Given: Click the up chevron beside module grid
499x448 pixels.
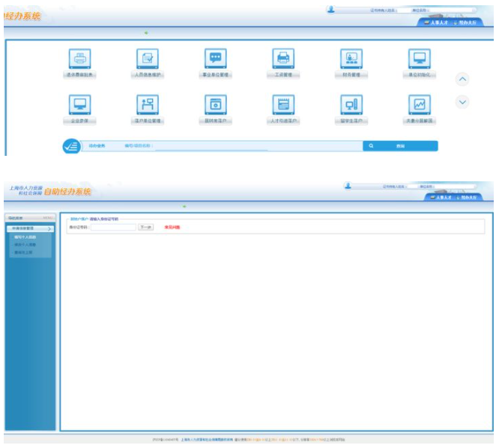Looking at the screenshot, I should coord(462,79).
